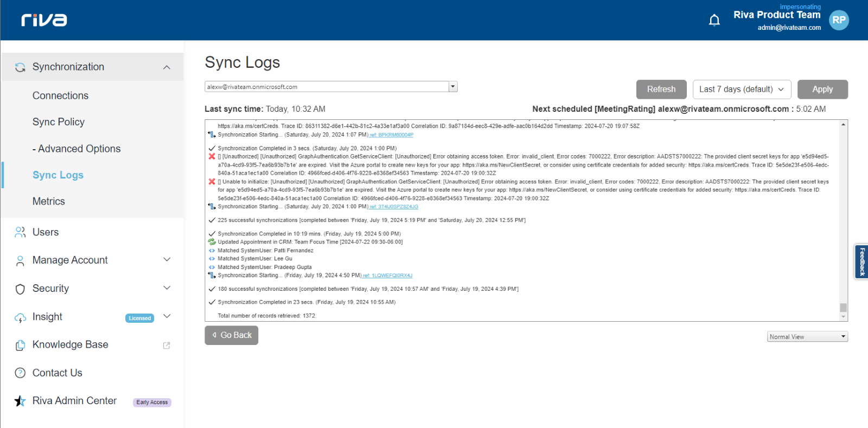868x428 pixels.
Task: Click the Riva logo
Action: coord(44,20)
